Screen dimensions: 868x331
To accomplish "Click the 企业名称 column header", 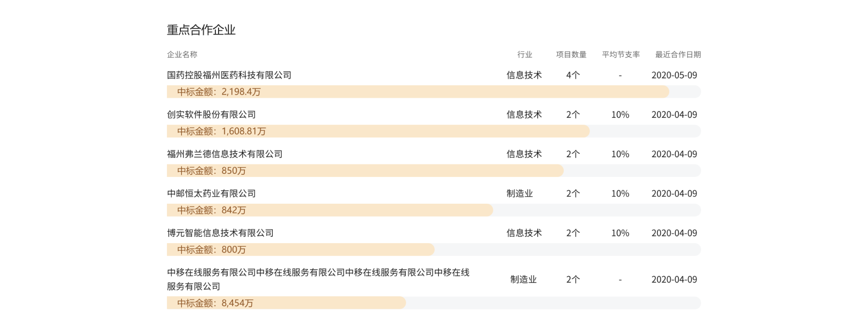I will [x=182, y=54].
